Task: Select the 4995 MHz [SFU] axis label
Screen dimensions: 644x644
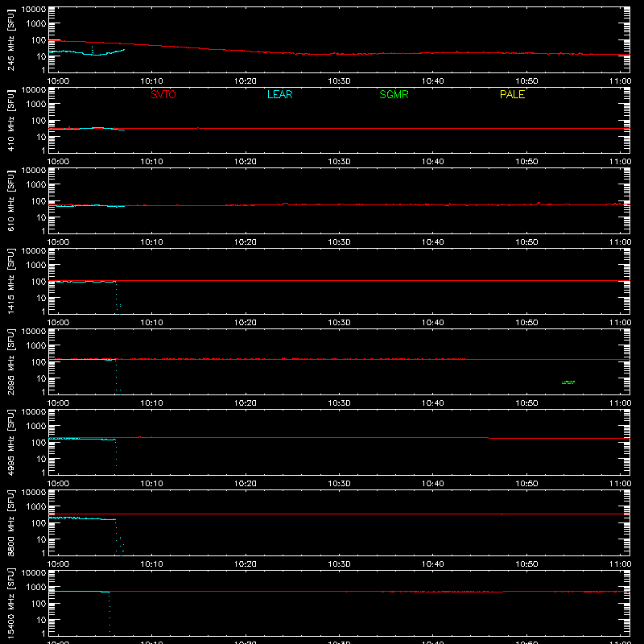Action: [x=10, y=442]
